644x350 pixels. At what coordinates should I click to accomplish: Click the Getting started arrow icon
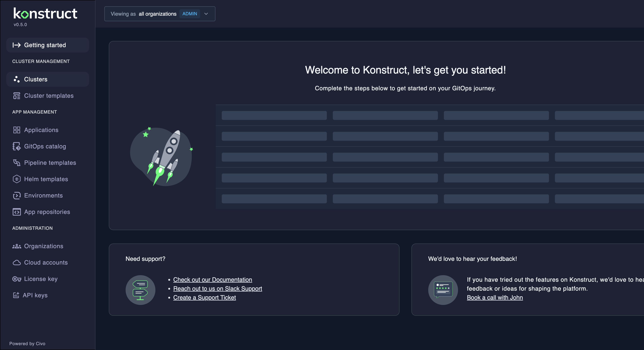click(17, 45)
